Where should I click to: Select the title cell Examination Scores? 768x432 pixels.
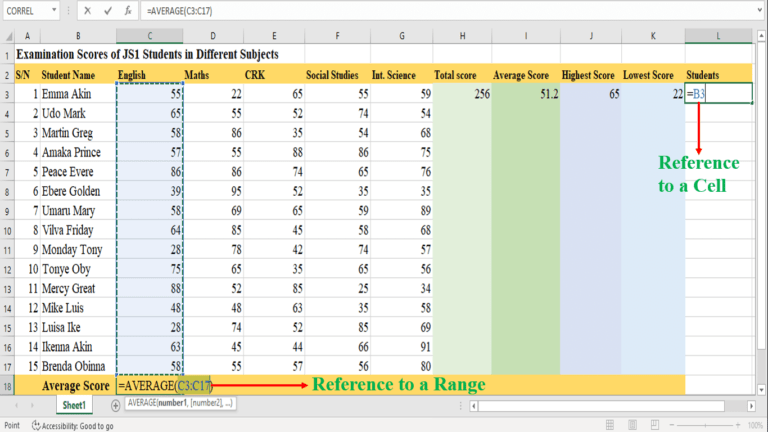click(x=147, y=54)
